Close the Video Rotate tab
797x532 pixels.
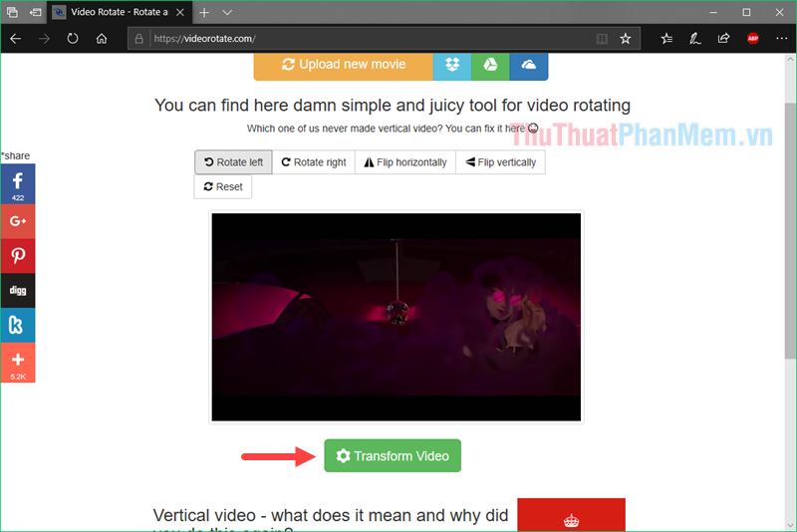click(180, 12)
